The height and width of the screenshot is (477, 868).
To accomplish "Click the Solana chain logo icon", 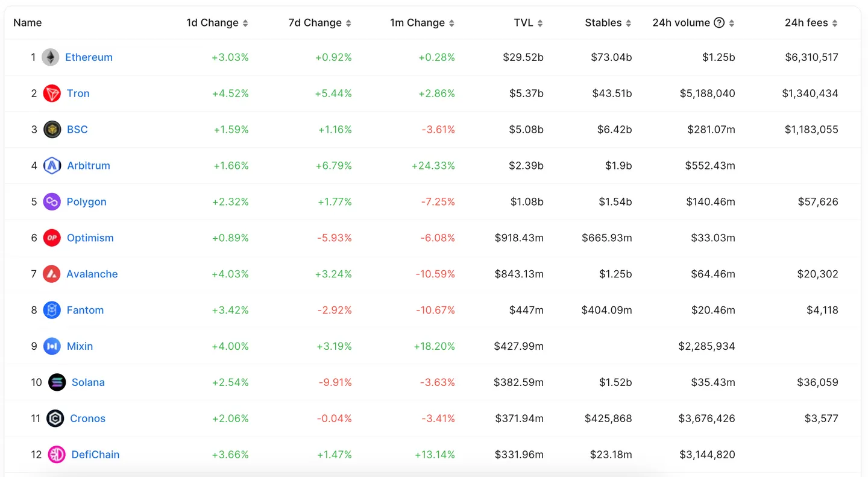I will (57, 382).
